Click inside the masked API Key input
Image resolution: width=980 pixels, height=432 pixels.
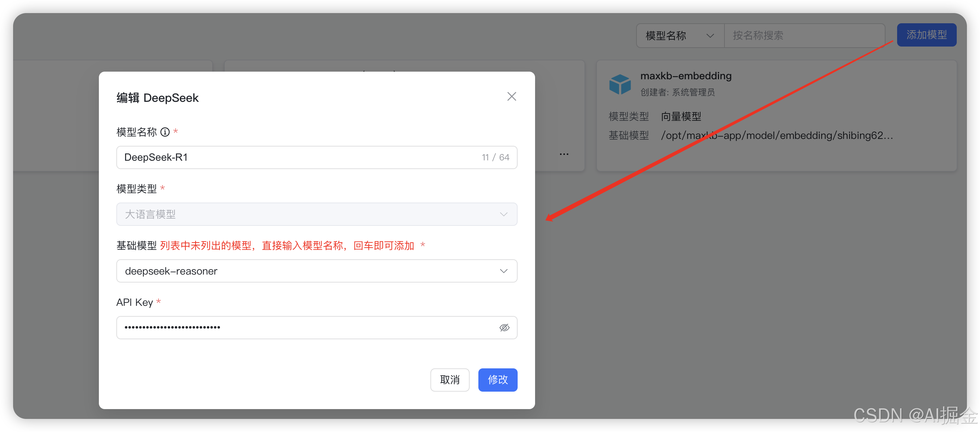pos(266,327)
